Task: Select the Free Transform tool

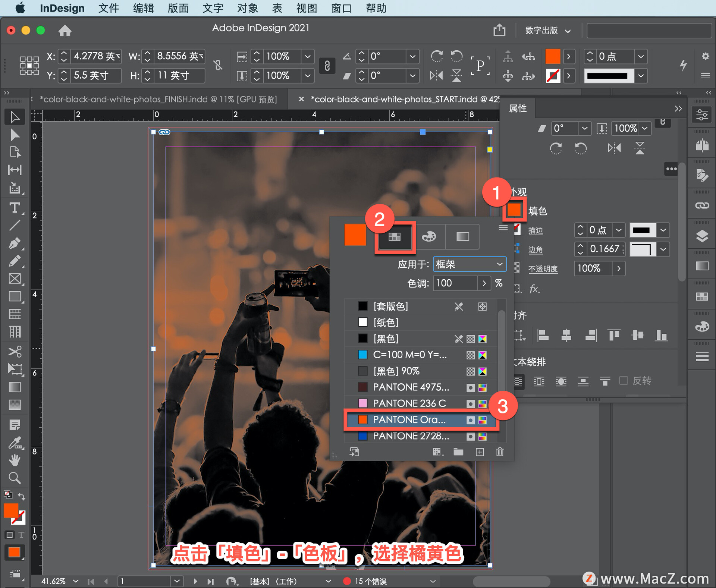Action: point(15,369)
